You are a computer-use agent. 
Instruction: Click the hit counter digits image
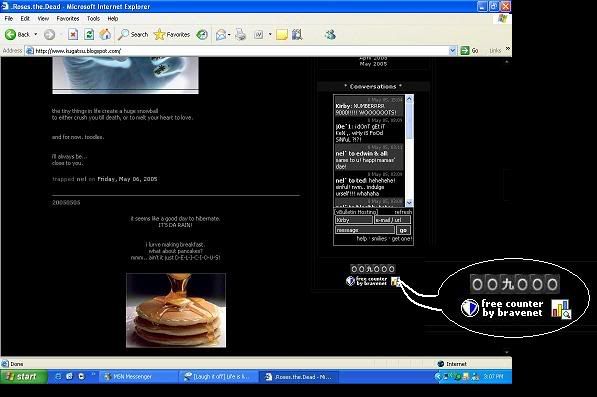tap(373, 269)
